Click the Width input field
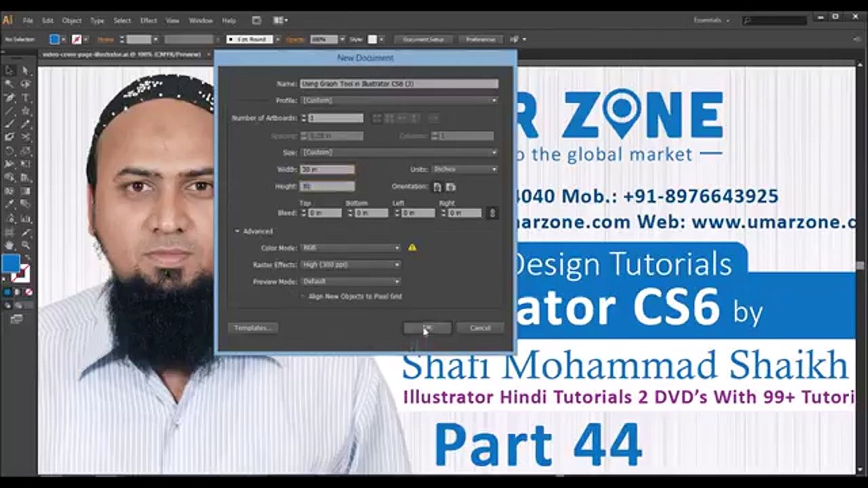This screenshot has height=488, width=868. coord(328,169)
